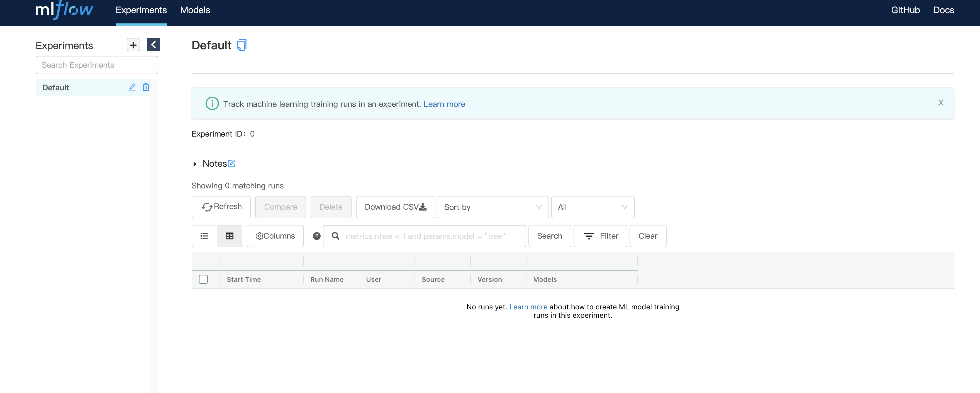980x393 pixels.
Task: Click the Source column header
Action: point(433,279)
